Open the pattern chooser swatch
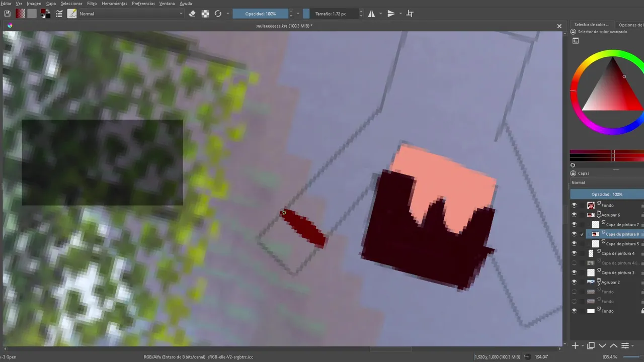This screenshot has width=644, height=362. 32,14
